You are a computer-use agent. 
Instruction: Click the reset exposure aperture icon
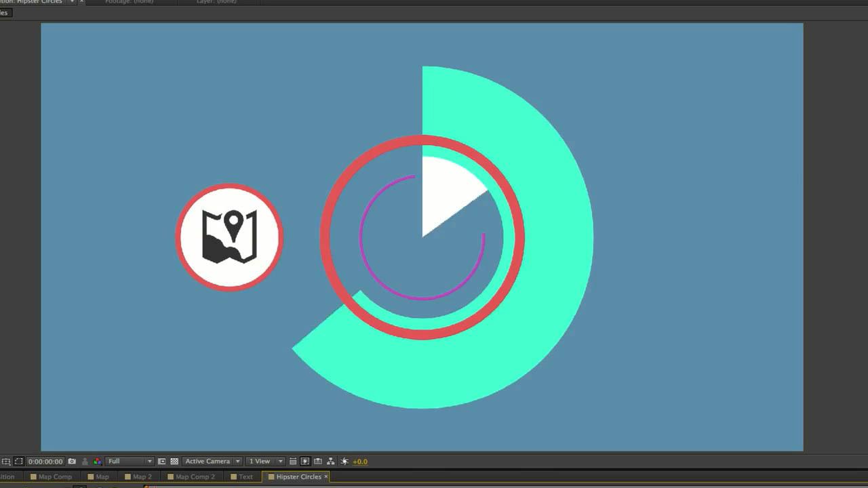tap(344, 461)
